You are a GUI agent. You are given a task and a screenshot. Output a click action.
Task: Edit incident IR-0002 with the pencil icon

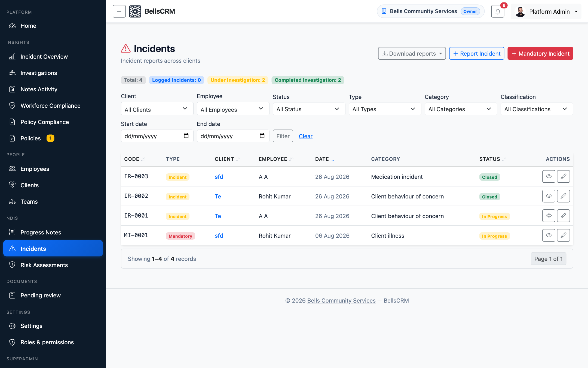563,196
